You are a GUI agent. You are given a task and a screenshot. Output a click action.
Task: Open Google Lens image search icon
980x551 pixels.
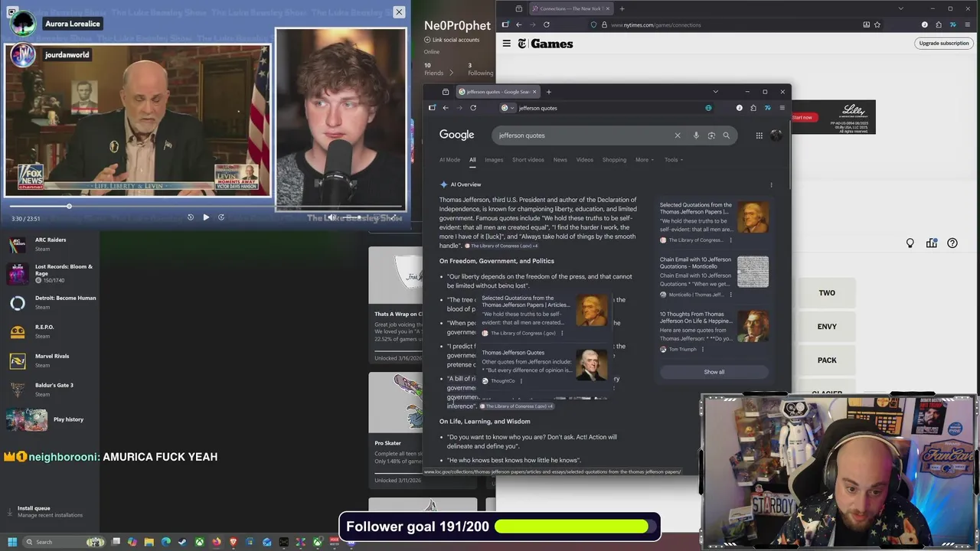point(711,135)
